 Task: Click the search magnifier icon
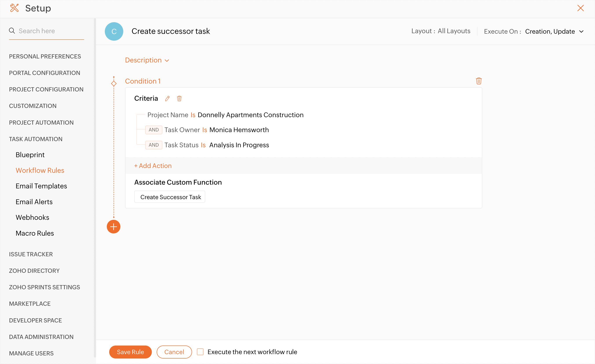(12, 31)
